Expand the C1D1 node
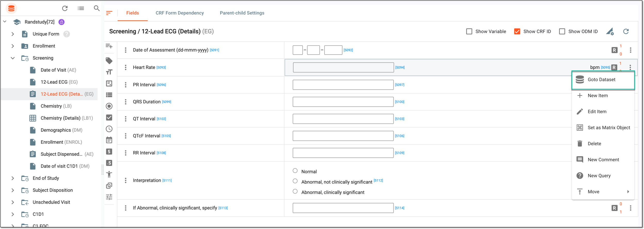Image resolution: width=644 pixels, height=229 pixels. [13, 214]
